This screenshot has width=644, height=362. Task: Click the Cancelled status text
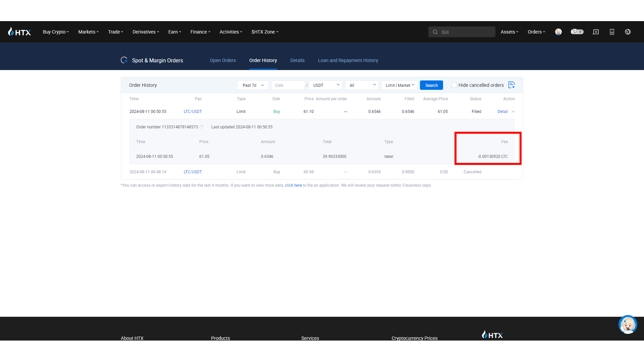click(472, 172)
